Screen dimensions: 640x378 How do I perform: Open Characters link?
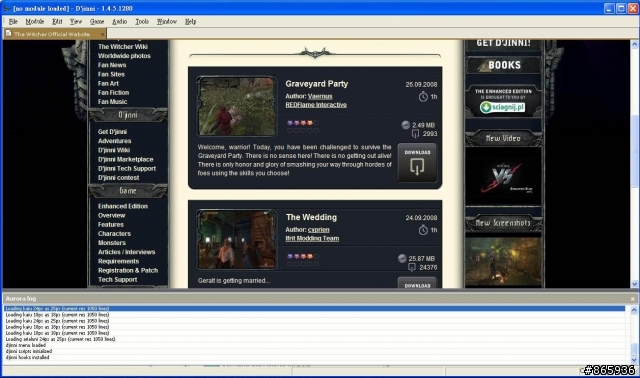click(x=114, y=234)
